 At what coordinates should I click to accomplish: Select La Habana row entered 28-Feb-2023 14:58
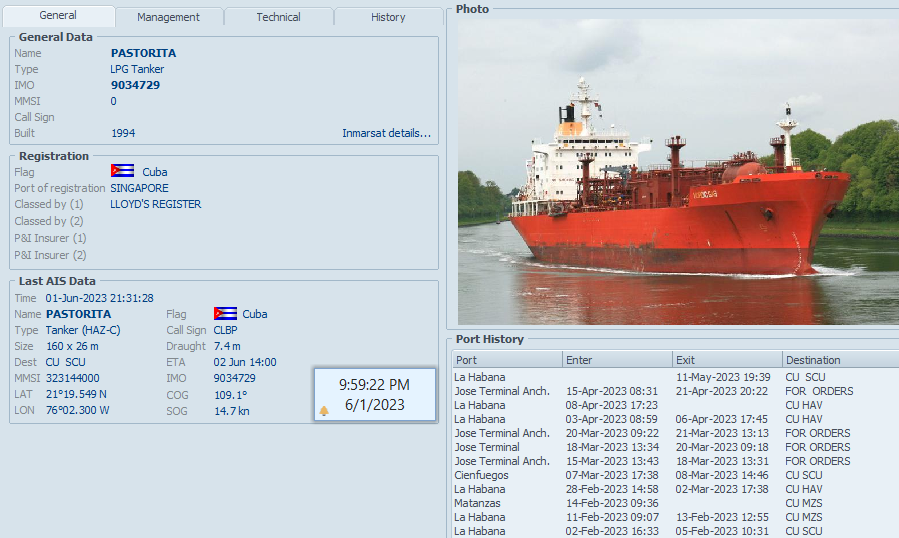675,489
